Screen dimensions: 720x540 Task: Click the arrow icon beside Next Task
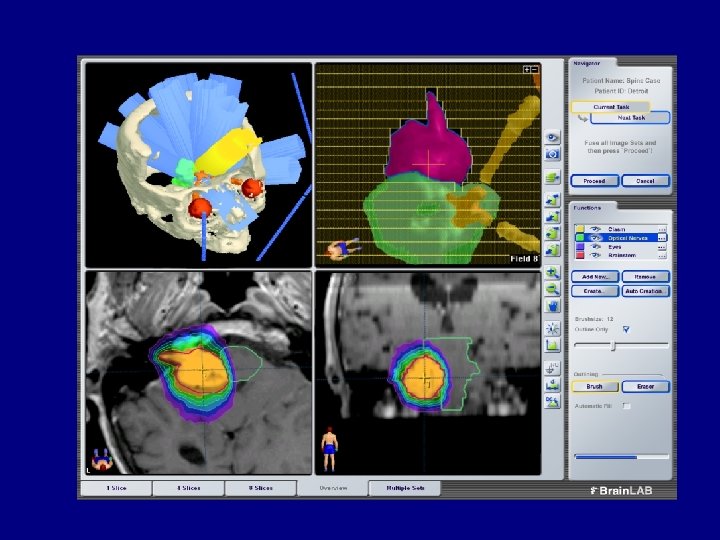(582, 118)
